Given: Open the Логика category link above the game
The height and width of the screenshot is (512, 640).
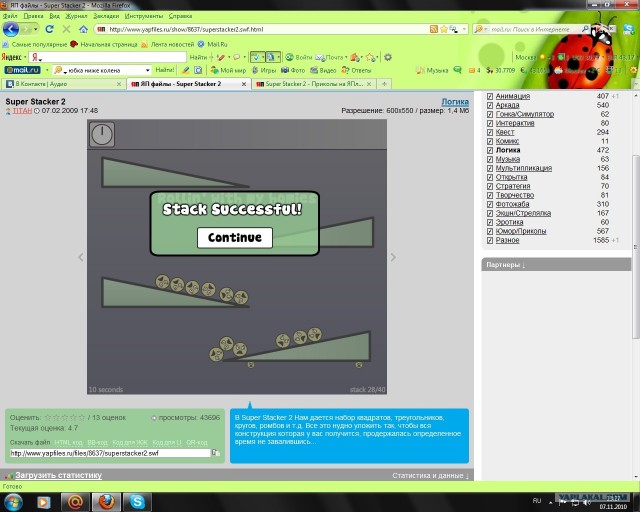Looking at the screenshot, I should [x=455, y=102].
